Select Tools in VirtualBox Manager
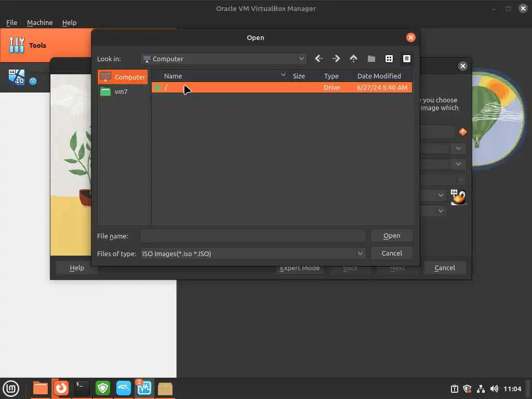Image resolution: width=532 pixels, height=399 pixels. pos(46,45)
